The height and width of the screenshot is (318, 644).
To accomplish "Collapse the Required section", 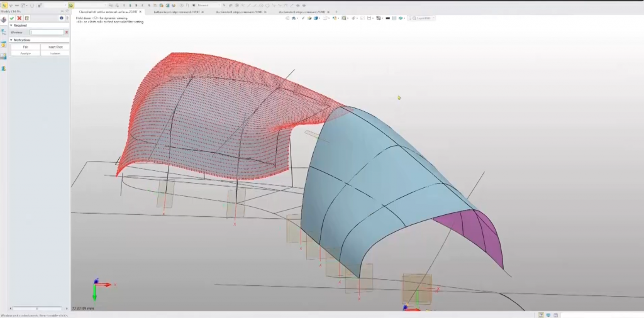I will [11, 26].
